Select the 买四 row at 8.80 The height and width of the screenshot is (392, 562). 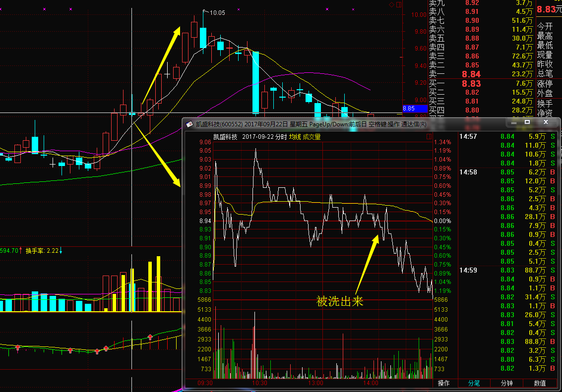pos(481,110)
